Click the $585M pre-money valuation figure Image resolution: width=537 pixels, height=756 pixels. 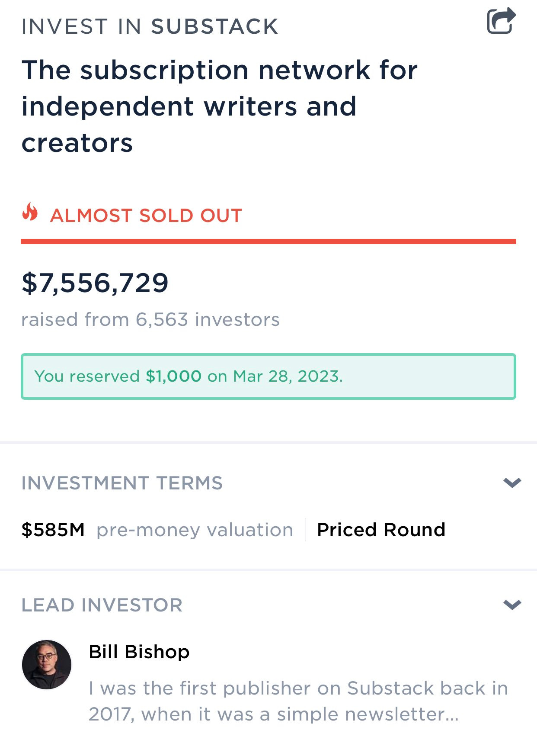(53, 530)
